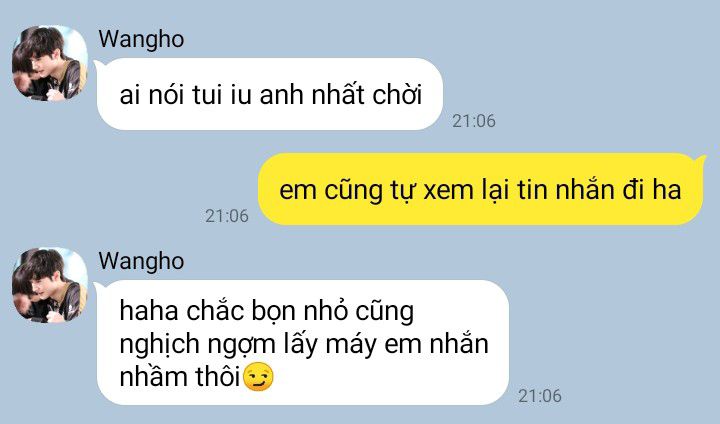Screen dimensions: 720x424
Task: Click the smirking emoji in the last message
Action: (x=258, y=377)
